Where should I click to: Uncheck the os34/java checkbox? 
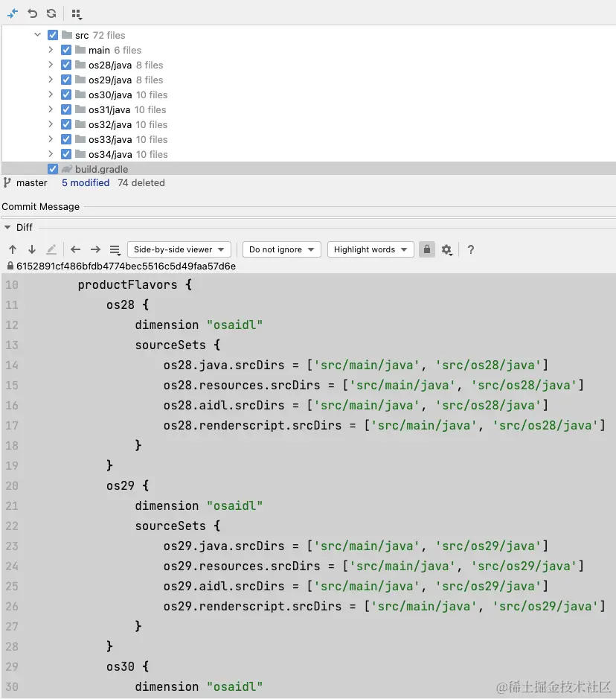[x=66, y=154]
